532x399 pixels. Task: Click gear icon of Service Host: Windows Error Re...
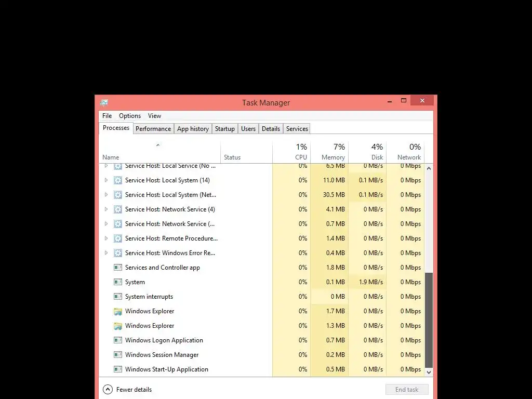118,253
